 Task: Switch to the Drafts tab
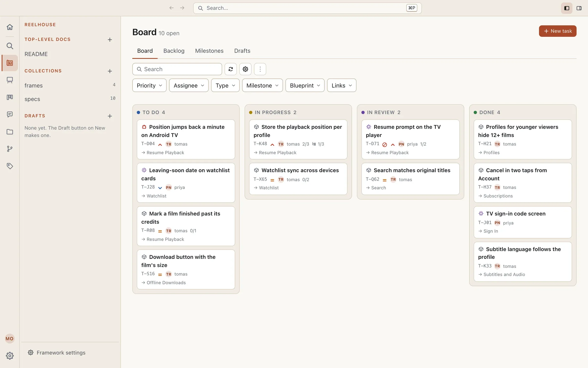click(242, 51)
